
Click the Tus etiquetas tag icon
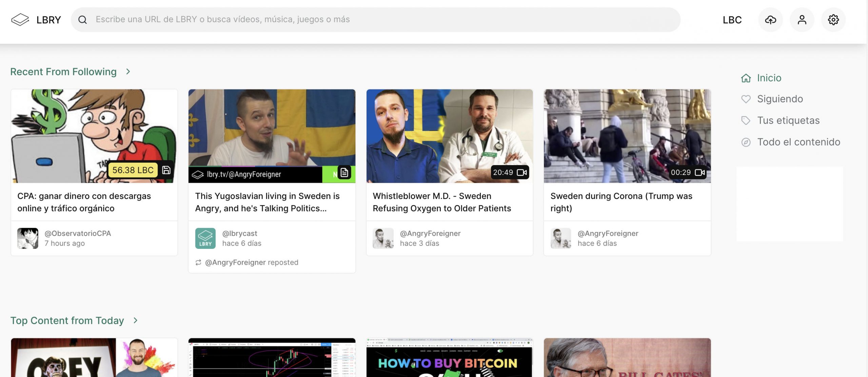[x=746, y=120]
